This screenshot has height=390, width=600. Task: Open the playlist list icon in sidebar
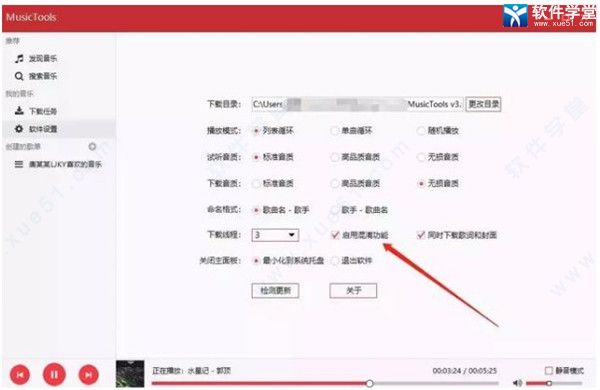tap(19, 164)
